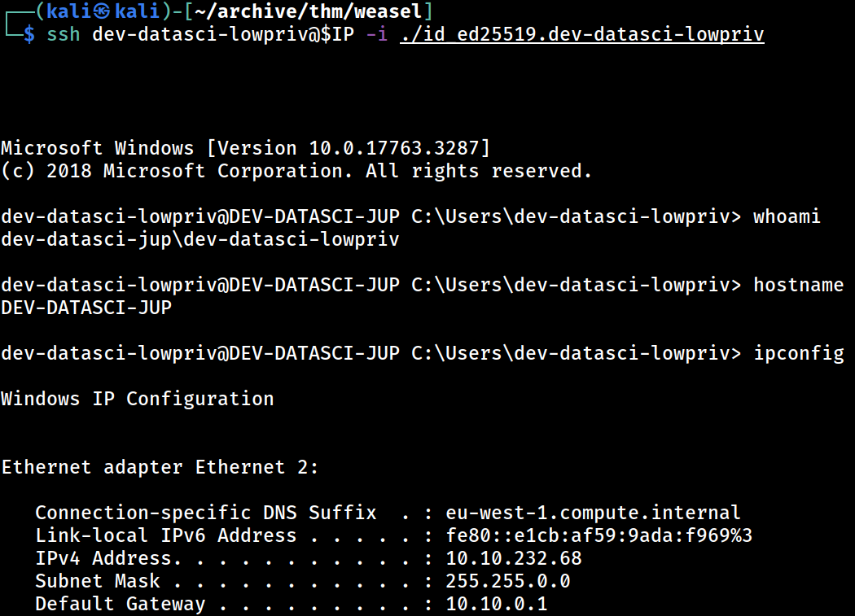Viewport: 855px width, 616px height.
Task: Click the whoami output dev-datasci-jup\dev-datasci-lowpriv
Action: click(x=200, y=239)
